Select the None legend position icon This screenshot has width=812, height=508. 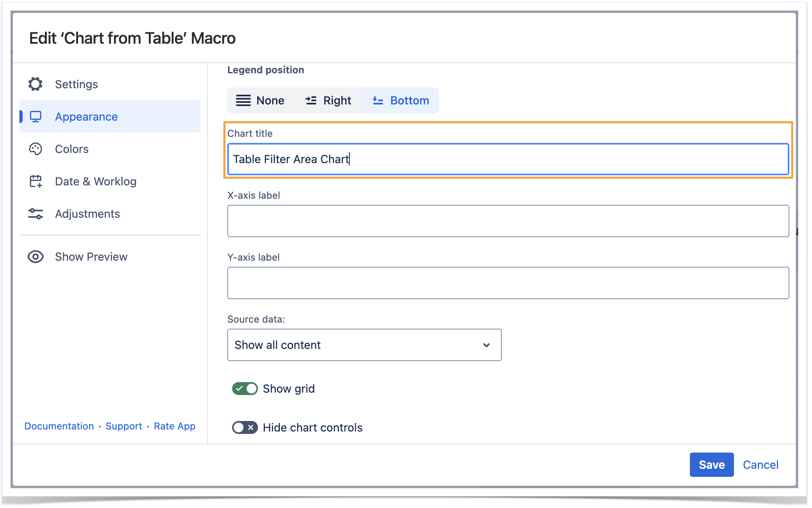coord(243,100)
